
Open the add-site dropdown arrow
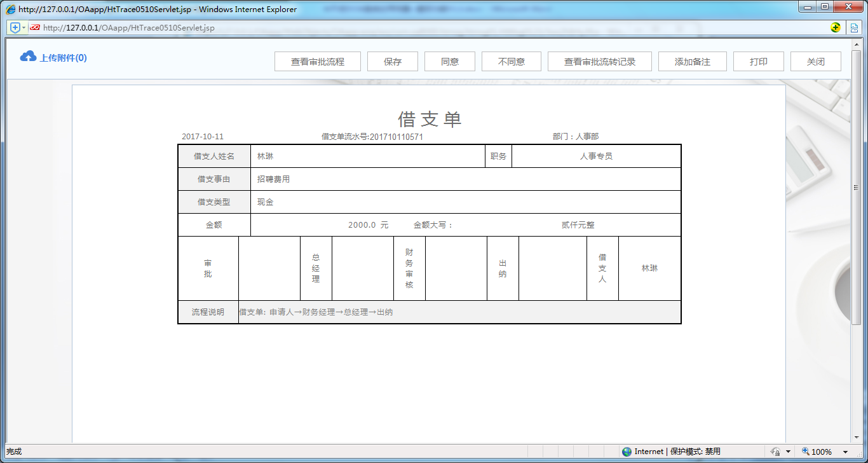24,27
